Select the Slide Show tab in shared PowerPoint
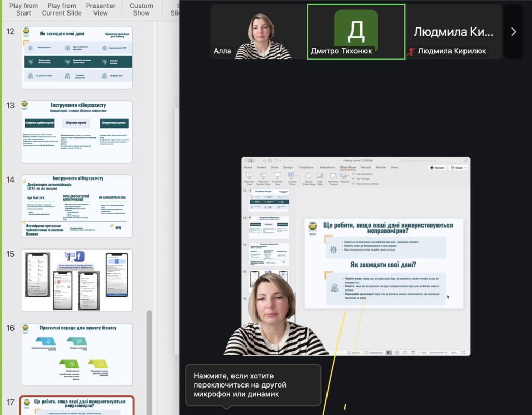The height and width of the screenshot is (415, 532). (x=348, y=167)
